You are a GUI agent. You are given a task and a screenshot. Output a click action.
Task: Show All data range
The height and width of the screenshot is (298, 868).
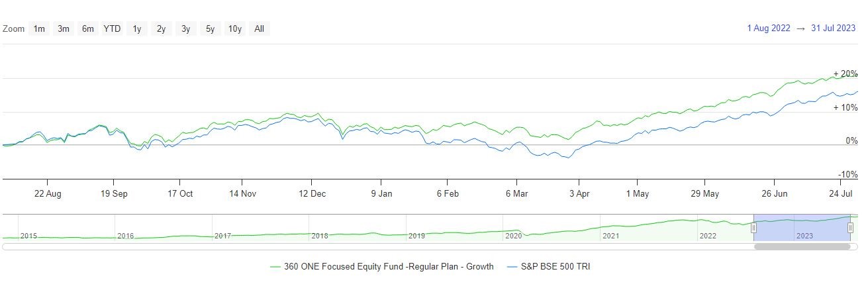pyautogui.click(x=259, y=28)
